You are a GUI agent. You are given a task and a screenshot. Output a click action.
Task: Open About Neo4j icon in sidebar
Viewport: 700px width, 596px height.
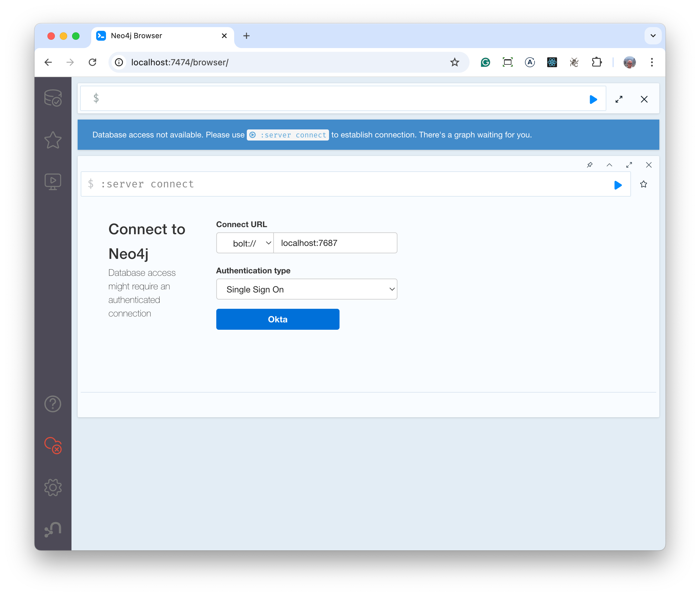(53, 529)
